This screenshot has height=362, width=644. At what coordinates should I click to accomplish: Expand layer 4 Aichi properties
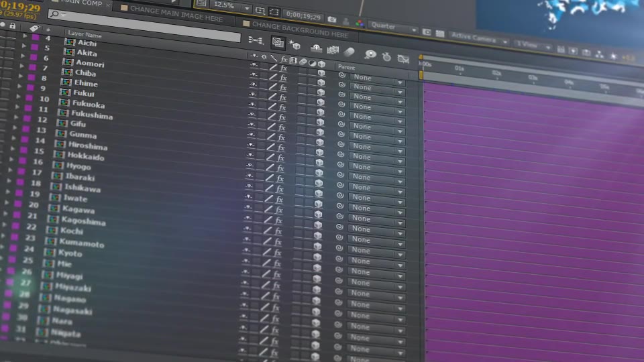coord(25,36)
